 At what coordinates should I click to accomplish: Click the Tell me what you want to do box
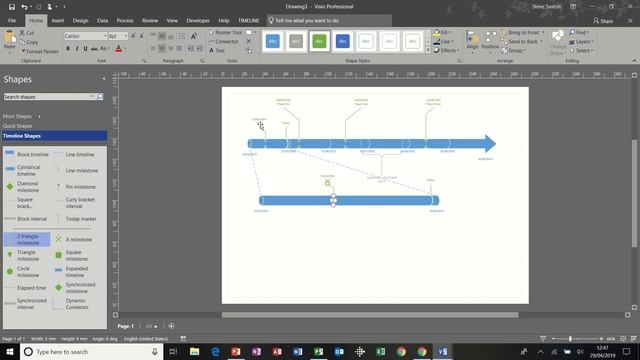[329, 20]
